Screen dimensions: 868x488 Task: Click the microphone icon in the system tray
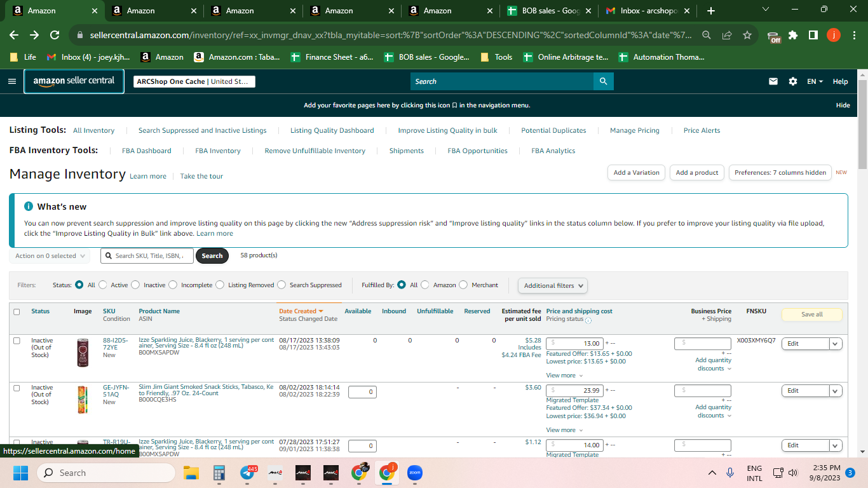pos(731,473)
